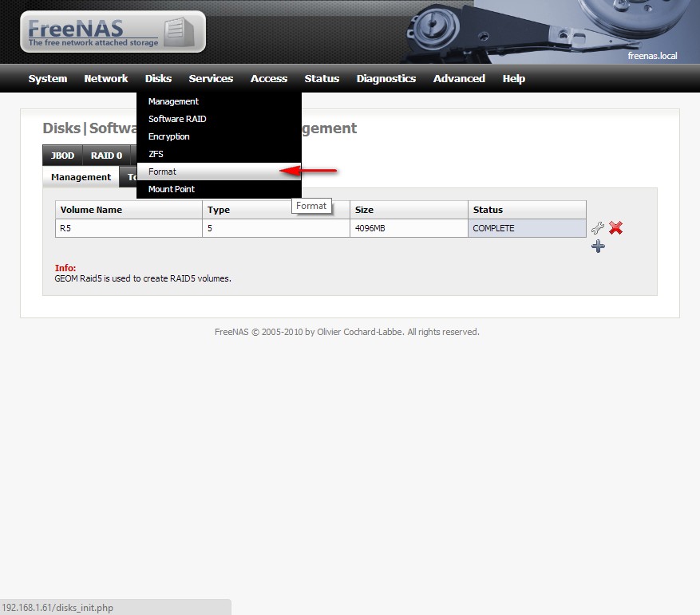700x615 pixels.
Task: Click the red X to delete the R5 volume
Action: pos(615,228)
